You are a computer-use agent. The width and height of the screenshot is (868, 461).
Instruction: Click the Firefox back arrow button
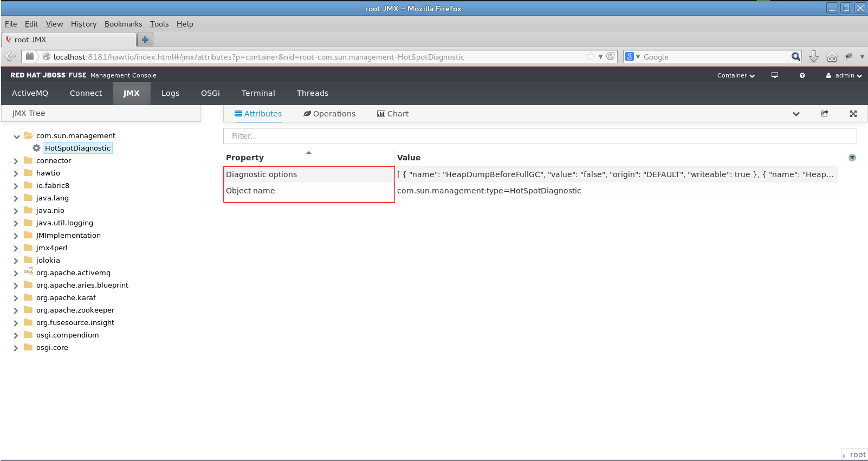click(10, 56)
